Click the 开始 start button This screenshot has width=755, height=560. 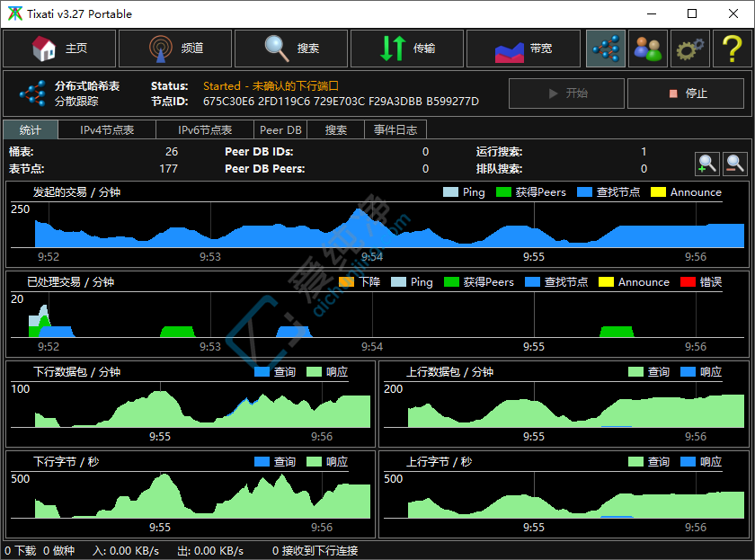pos(567,93)
